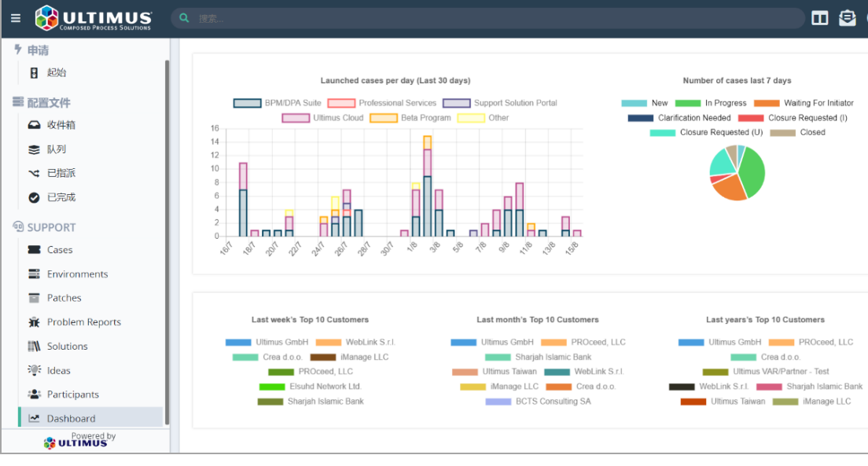
Task: Toggle the Professional Services legend series
Action: click(x=382, y=103)
